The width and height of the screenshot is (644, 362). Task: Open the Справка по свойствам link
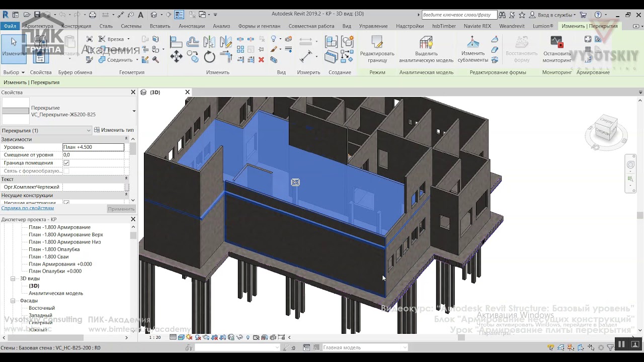[x=28, y=208]
